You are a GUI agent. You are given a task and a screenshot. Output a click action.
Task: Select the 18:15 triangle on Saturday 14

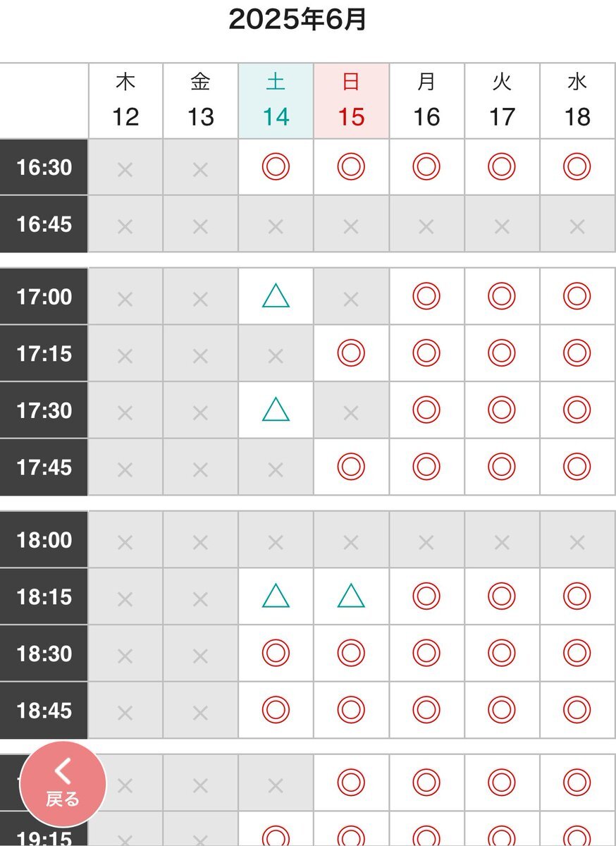(x=276, y=596)
